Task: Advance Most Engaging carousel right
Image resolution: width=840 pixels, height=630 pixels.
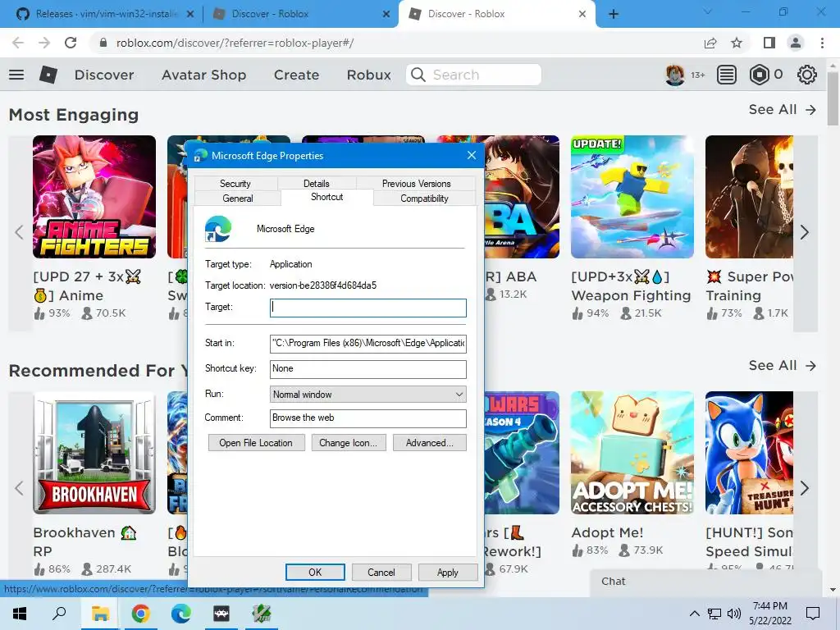Action: click(804, 232)
